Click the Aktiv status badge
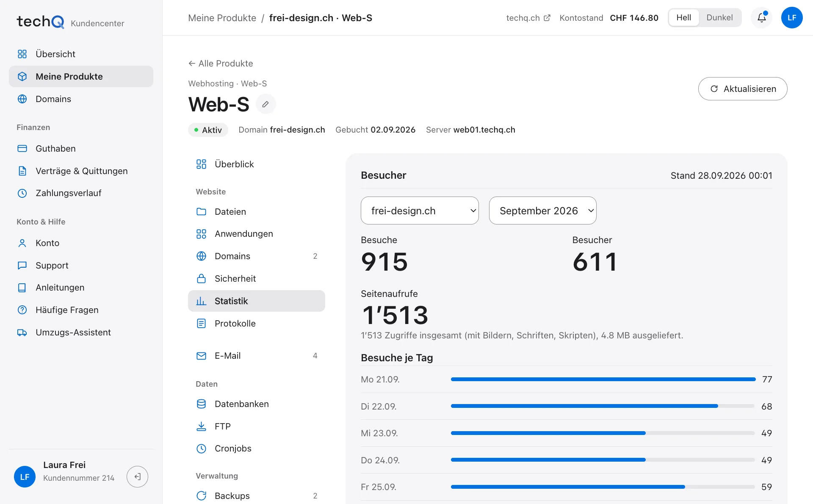The width and height of the screenshot is (813, 504). tap(208, 130)
